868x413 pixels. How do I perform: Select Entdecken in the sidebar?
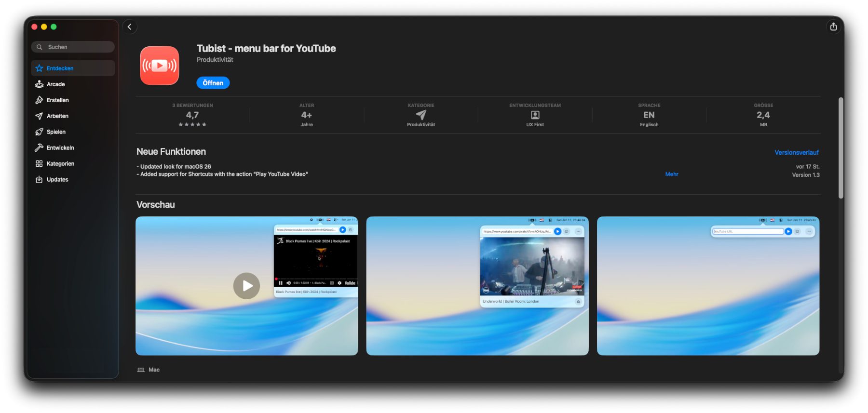click(x=60, y=68)
